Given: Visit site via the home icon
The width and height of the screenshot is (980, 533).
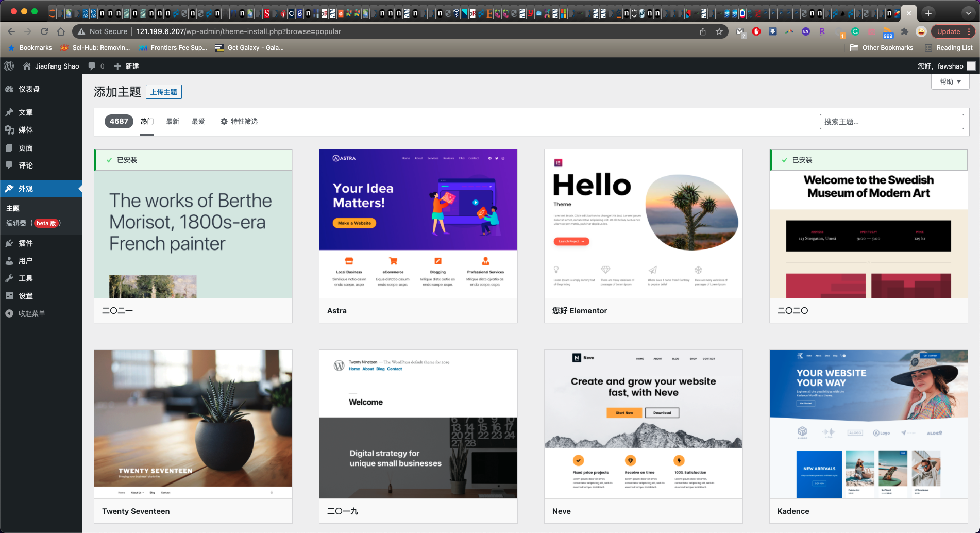Looking at the screenshot, I should point(27,66).
